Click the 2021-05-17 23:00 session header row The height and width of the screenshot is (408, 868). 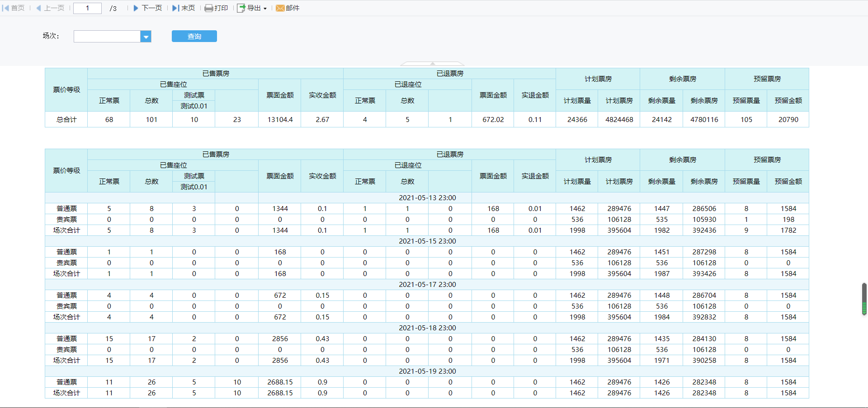[x=427, y=285]
